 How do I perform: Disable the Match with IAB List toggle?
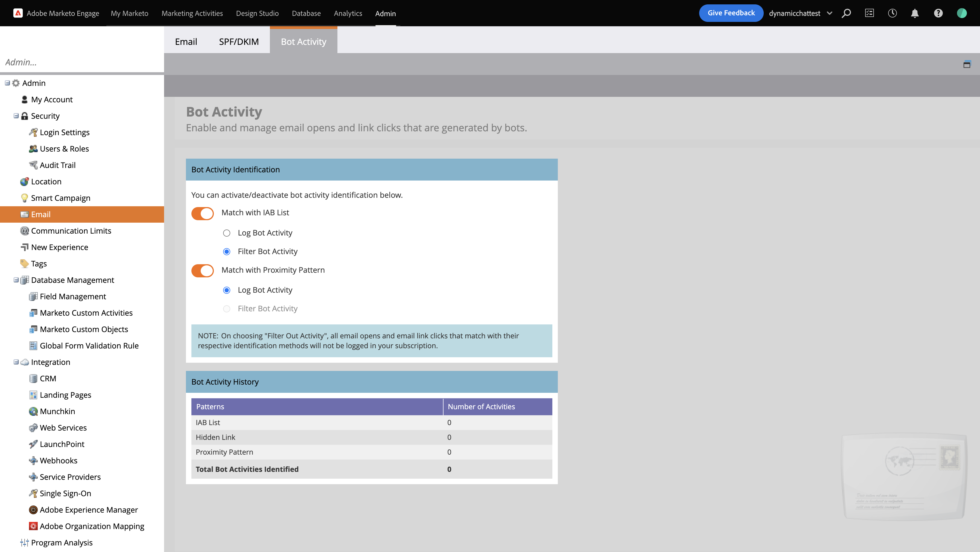[202, 214]
